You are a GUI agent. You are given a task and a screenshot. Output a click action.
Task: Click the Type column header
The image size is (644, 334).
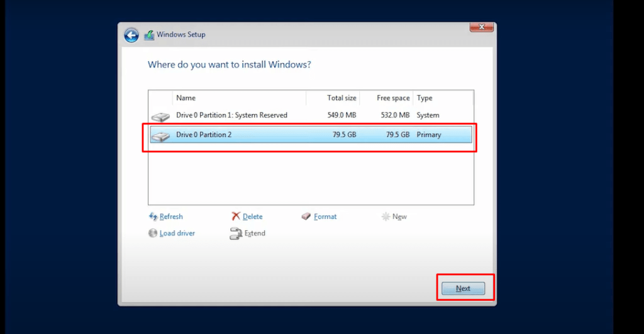pyautogui.click(x=443, y=97)
